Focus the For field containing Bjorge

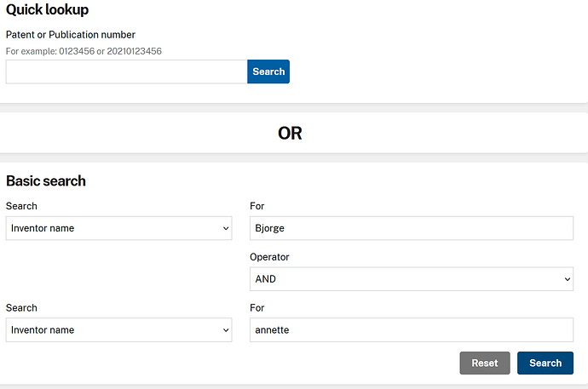411,228
